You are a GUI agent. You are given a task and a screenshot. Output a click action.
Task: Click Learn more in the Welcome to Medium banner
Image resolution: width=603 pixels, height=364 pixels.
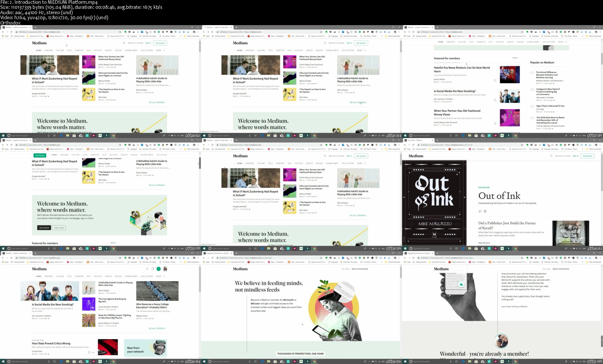[x=59, y=228]
